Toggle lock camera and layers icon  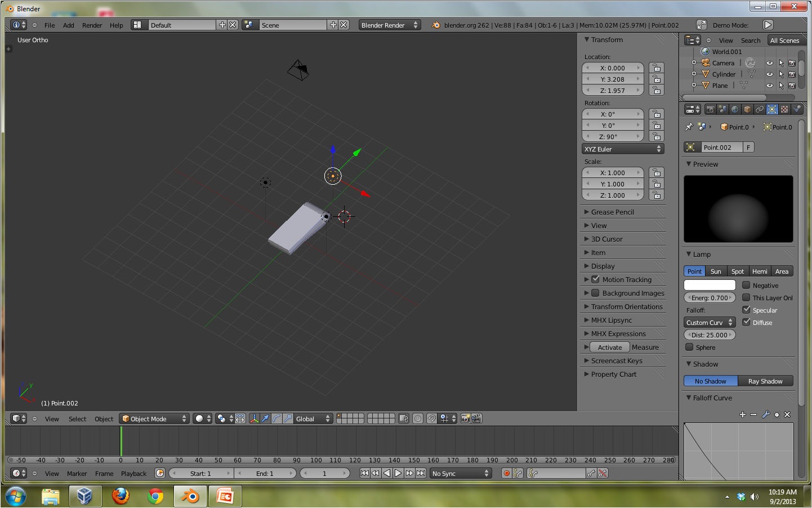(404, 418)
